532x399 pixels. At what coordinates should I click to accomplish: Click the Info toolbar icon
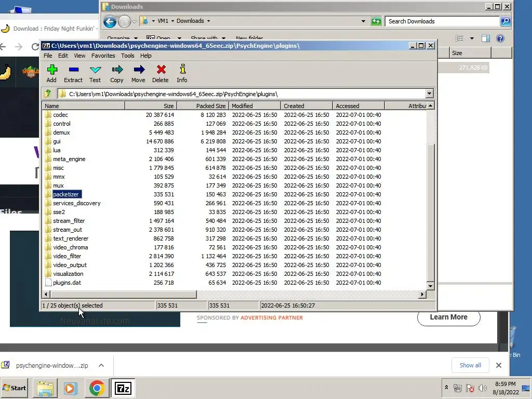(182, 69)
